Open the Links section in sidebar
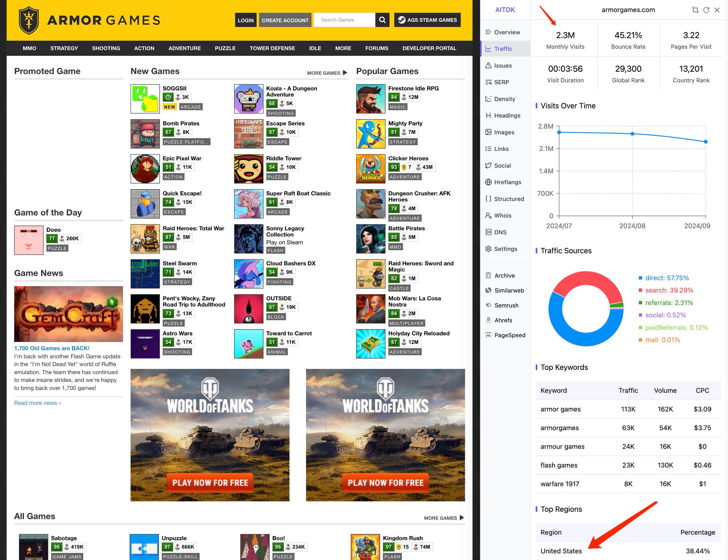The image size is (728, 560). pyautogui.click(x=505, y=149)
